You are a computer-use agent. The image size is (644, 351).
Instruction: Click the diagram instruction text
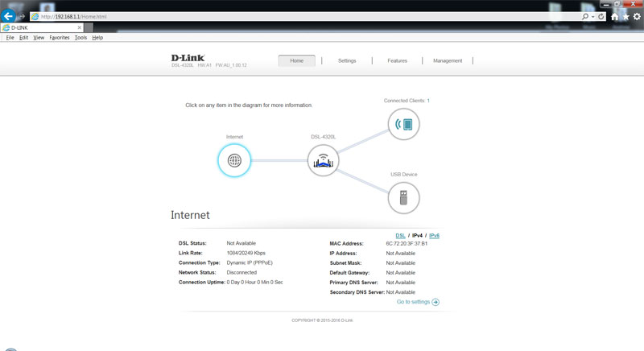click(249, 105)
